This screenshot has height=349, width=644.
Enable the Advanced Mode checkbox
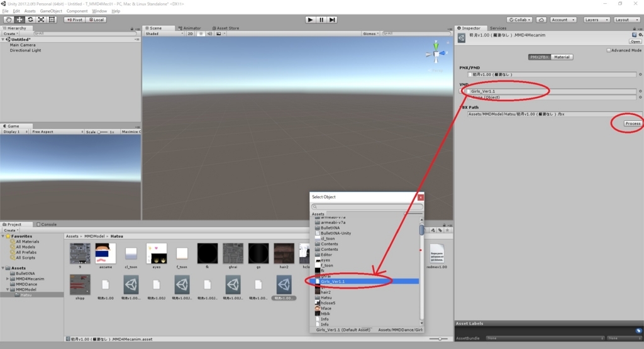[x=609, y=50]
